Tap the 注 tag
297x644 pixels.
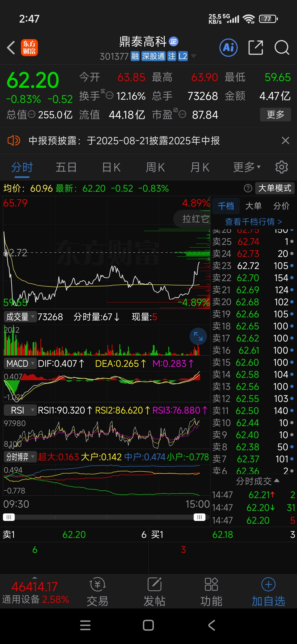coord(172,56)
